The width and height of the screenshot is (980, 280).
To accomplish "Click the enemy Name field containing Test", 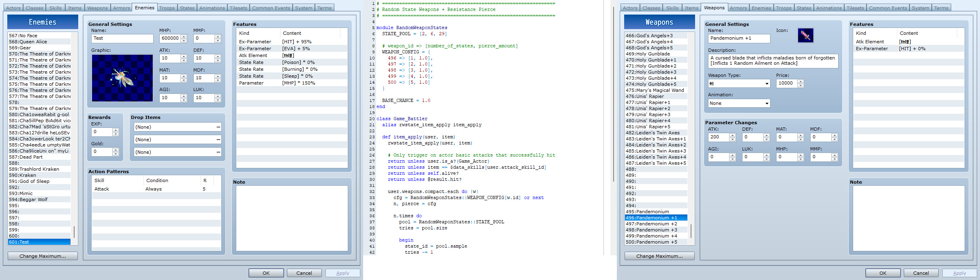I will (122, 38).
